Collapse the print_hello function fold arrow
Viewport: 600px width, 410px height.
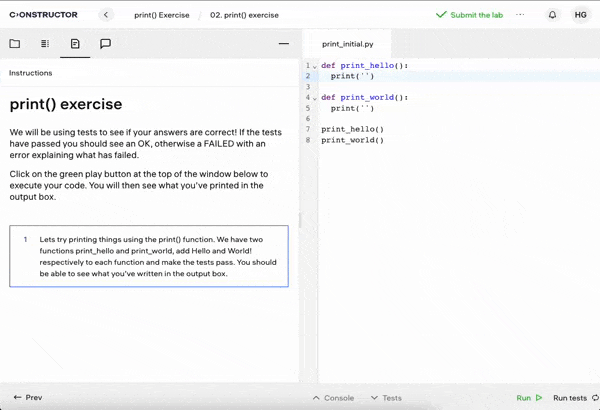[315, 66]
